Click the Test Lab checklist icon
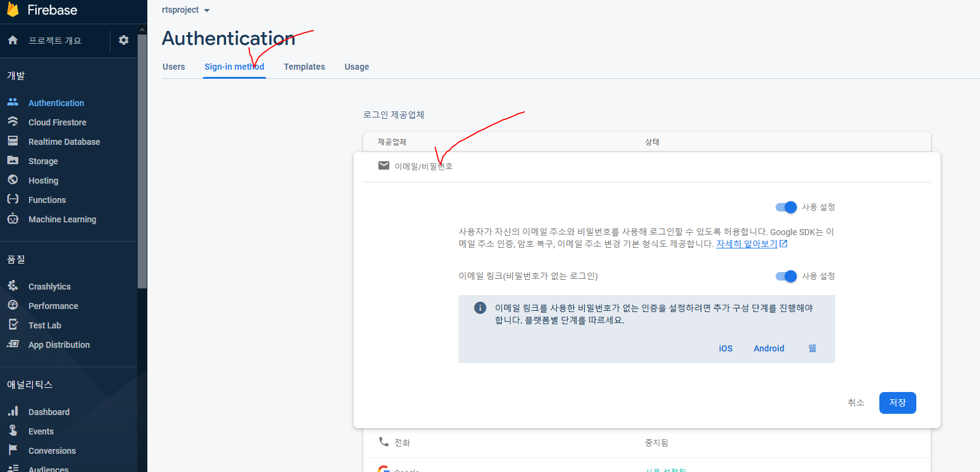 click(13, 324)
